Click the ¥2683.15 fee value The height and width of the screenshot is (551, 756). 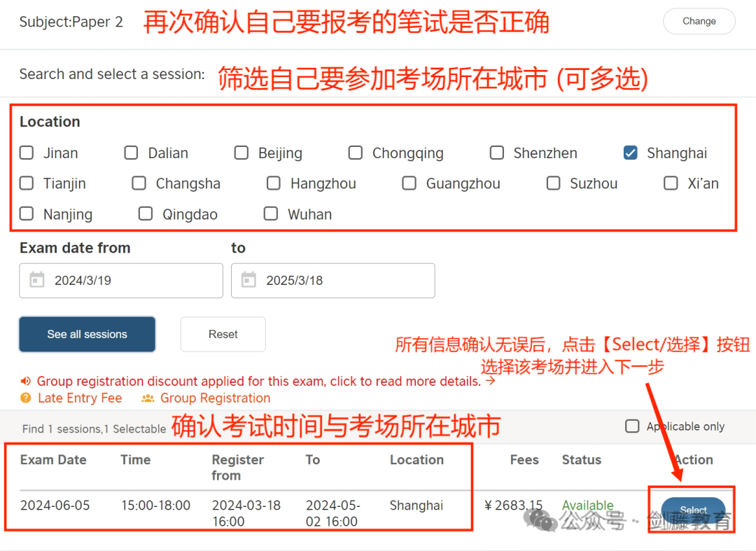click(514, 505)
